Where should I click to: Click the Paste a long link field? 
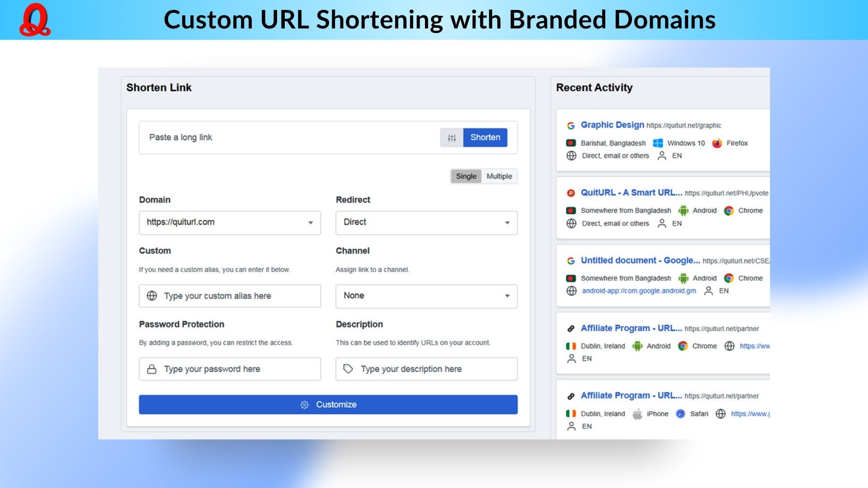coord(289,137)
